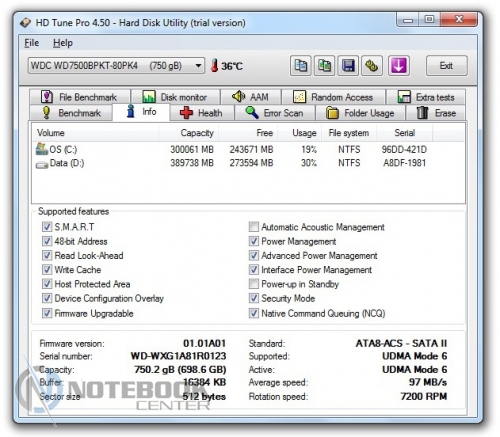Toggle the S.M.A.R.T checkbox
This screenshot has height=437, width=500.
(47, 227)
